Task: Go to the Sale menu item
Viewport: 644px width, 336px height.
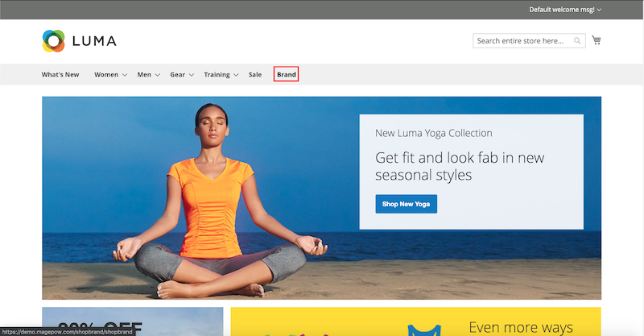Action: 255,75
